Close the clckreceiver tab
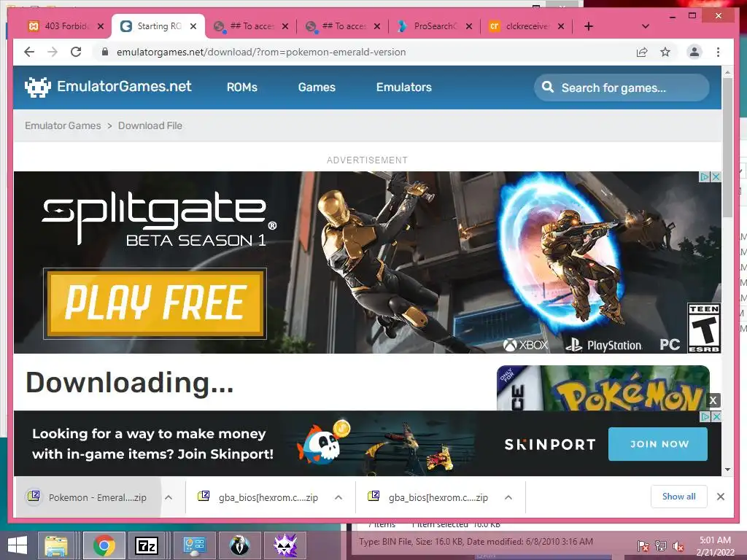 [x=561, y=26]
